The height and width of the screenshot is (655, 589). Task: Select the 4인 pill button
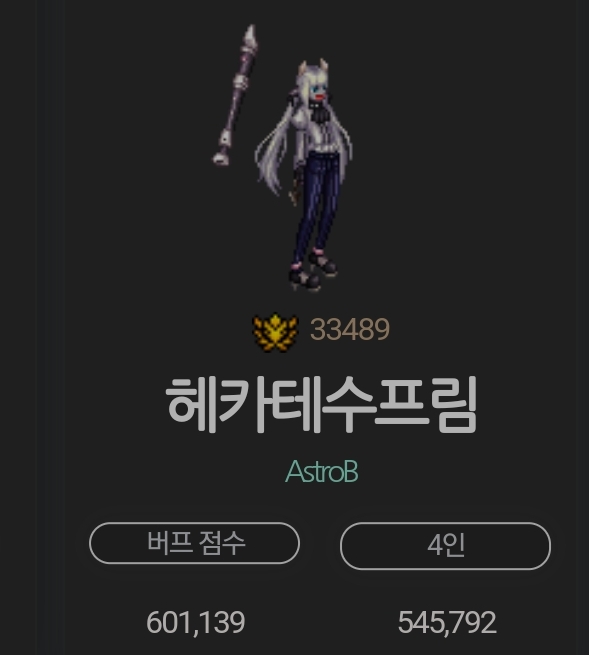(445, 546)
